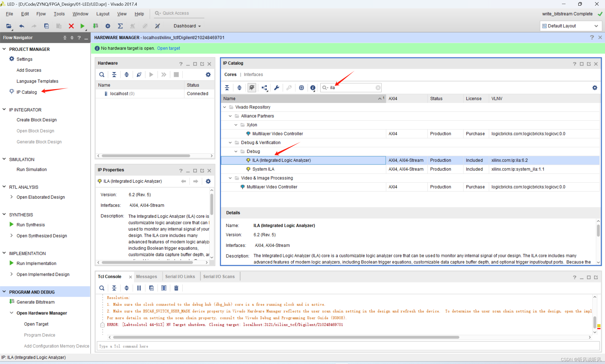Click the red Cancel X toolbar icon
The image size is (605, 364).
tap(71, 26)
